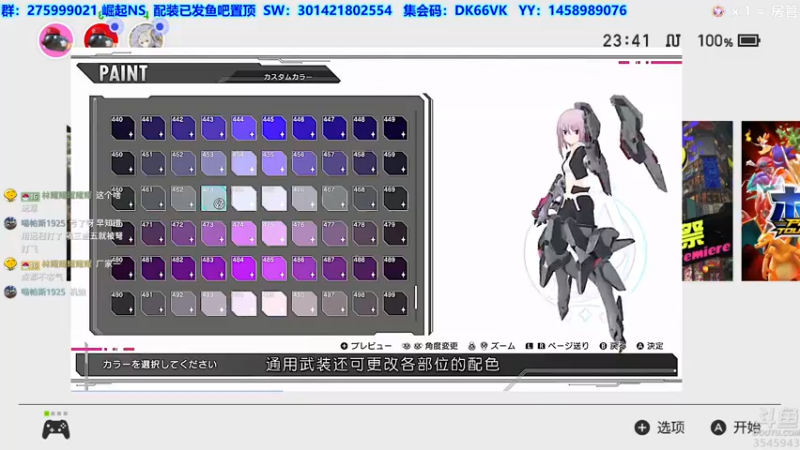Viewport: 800px width, 450px height.
Task: Pick deep purple swatch 481
Action: point(153,268)
